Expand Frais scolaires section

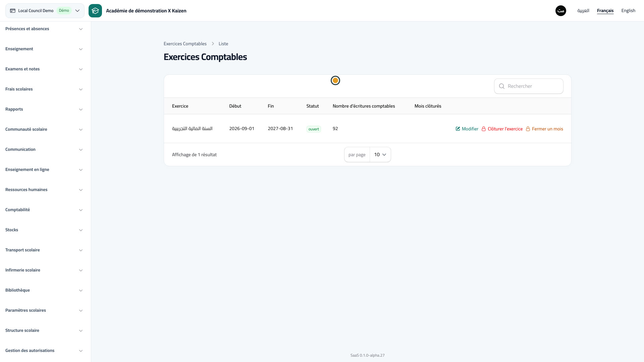pos(44,89)
